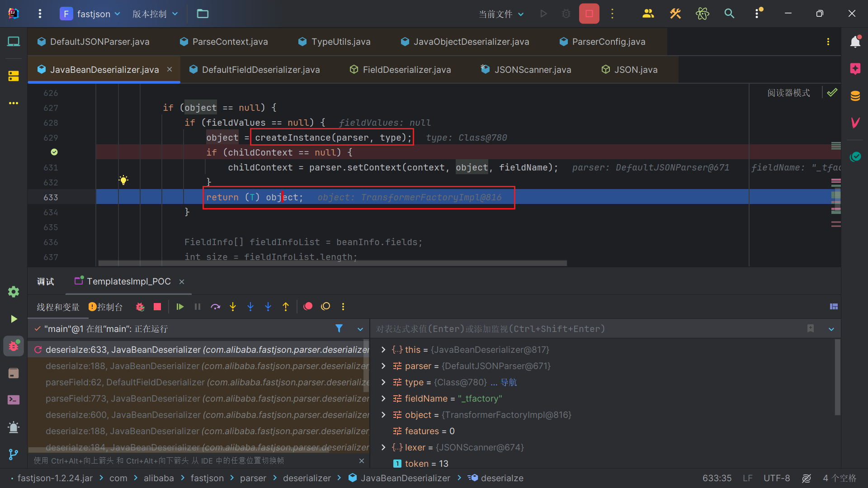This screenshot has height=488, width=868.
Task: Expand the 'object' variable node
Action: tap(383, 415)
